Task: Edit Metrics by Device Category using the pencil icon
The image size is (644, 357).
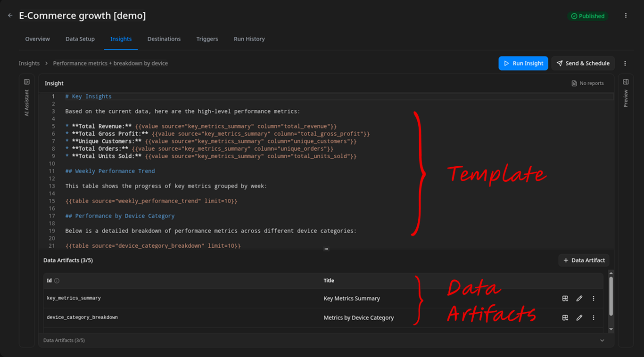Action: [579, 317]
